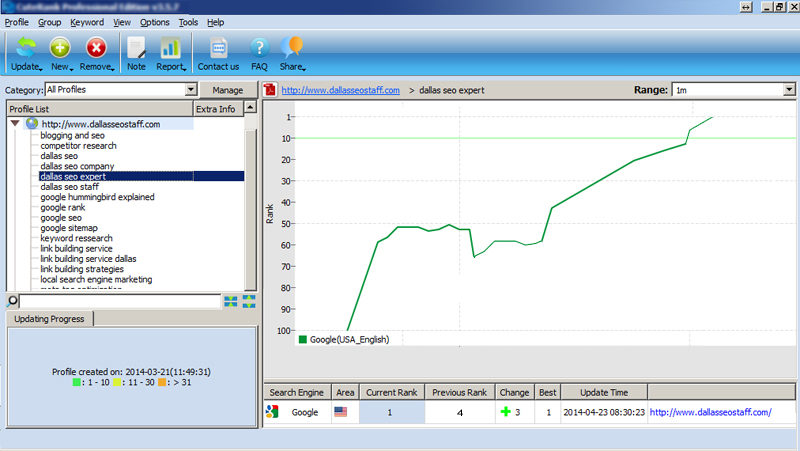The image size is (800, 451).
Task: Click the orange > 31 legend swatch
Action: click(162, 382)
